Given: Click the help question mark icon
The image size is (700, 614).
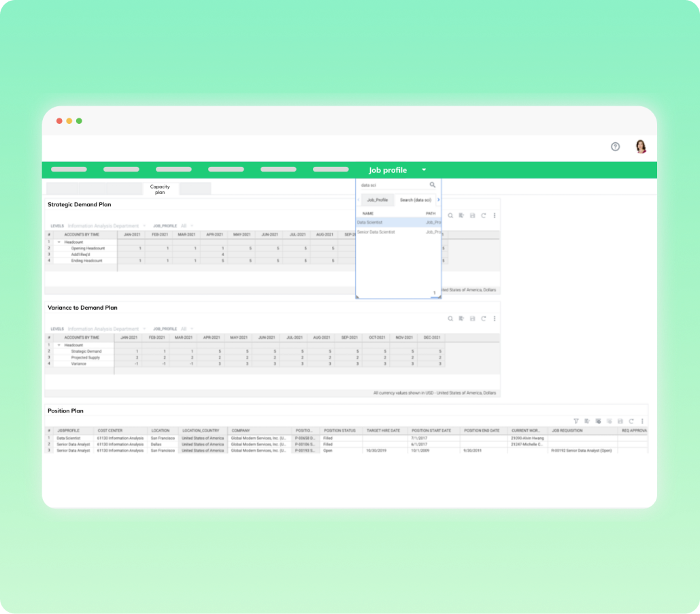Looking at the screenshot, I should (615, 146).
